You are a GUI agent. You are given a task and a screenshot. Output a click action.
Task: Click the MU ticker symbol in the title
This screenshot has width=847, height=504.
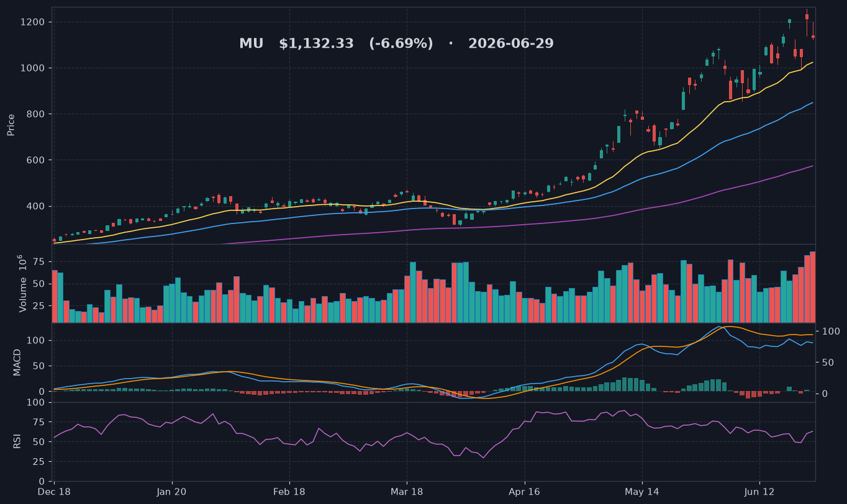pos(251,44)
